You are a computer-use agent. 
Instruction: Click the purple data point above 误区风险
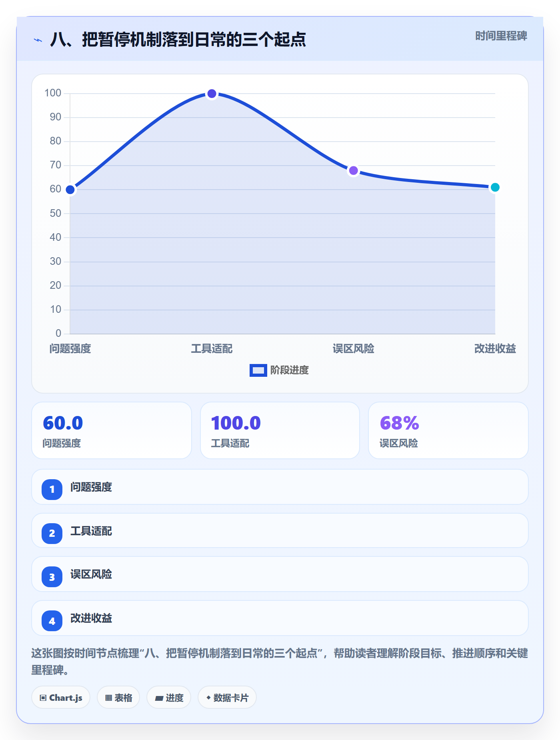coord(354,171)
